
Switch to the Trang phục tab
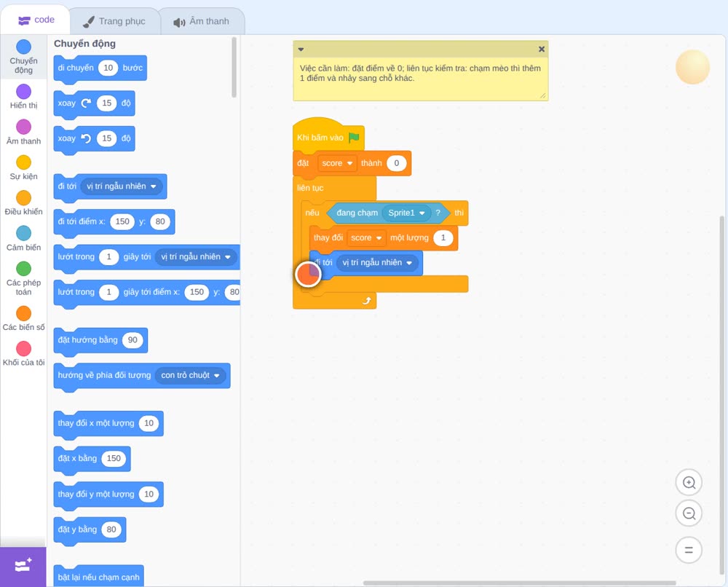click(x=114, y=21)
